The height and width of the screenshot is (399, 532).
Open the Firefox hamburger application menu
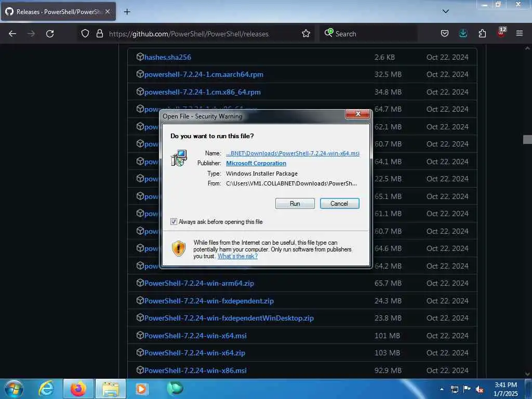pyautogui.click(x=520, y=34)
